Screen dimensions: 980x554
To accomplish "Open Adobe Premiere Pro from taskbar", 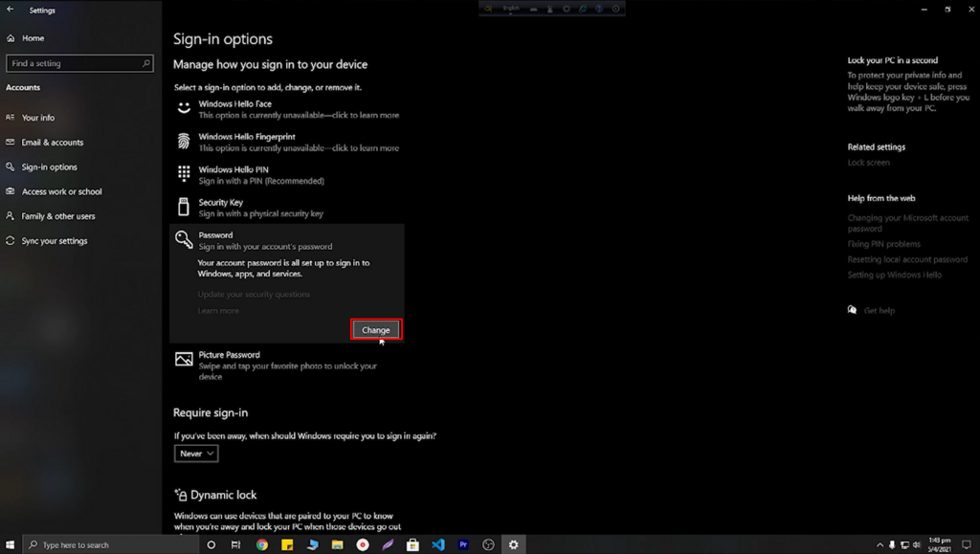I will point(463,544).
